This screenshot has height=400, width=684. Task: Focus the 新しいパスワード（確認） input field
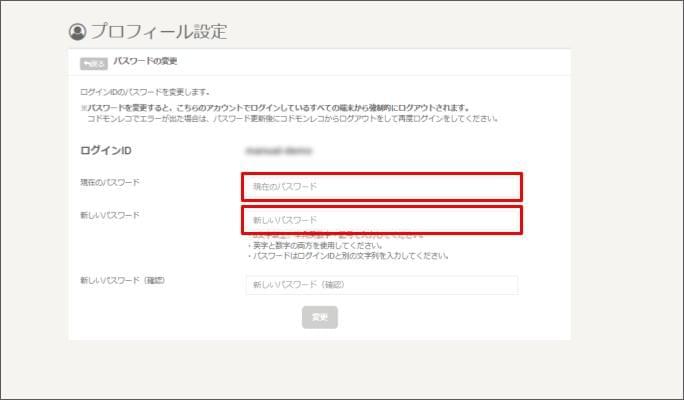click(x=381, y=285)
